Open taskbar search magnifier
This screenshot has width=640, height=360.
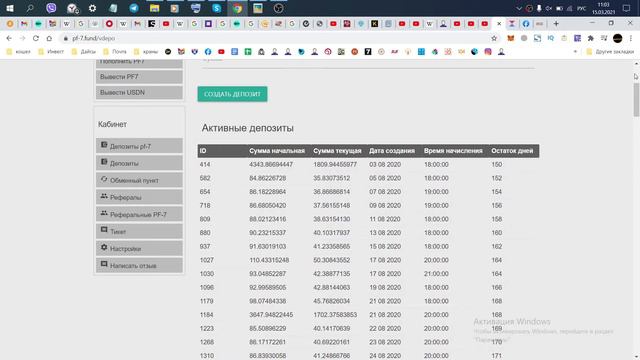[30, 8]
